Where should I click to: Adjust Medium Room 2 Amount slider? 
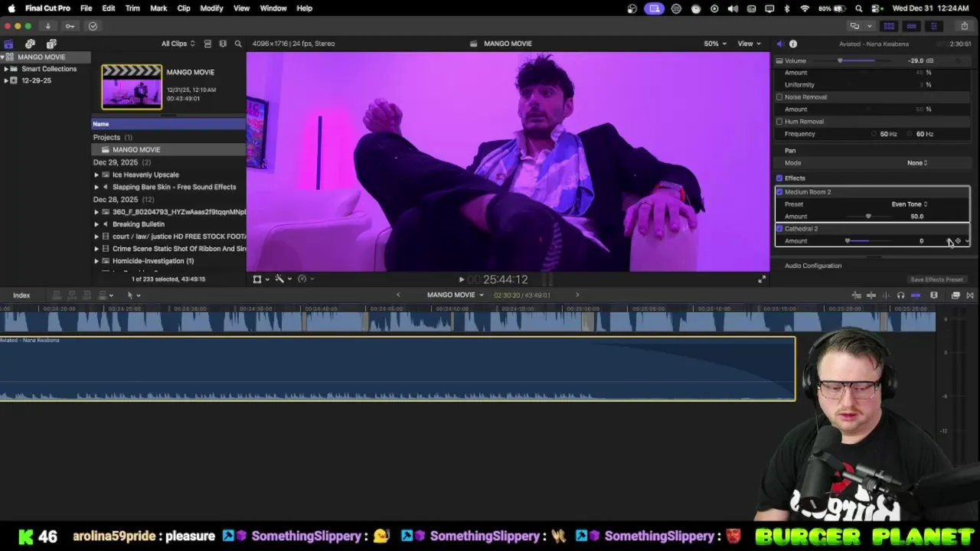(868, 217)
